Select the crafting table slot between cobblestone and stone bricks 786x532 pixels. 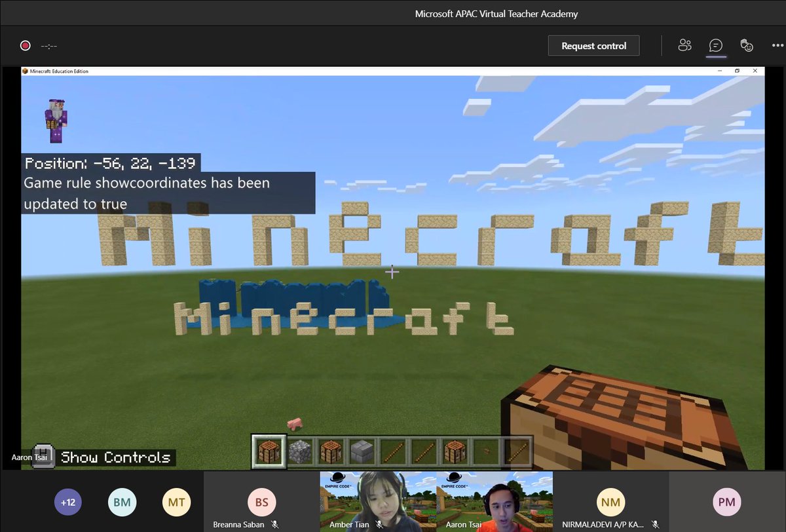[331, 452]
